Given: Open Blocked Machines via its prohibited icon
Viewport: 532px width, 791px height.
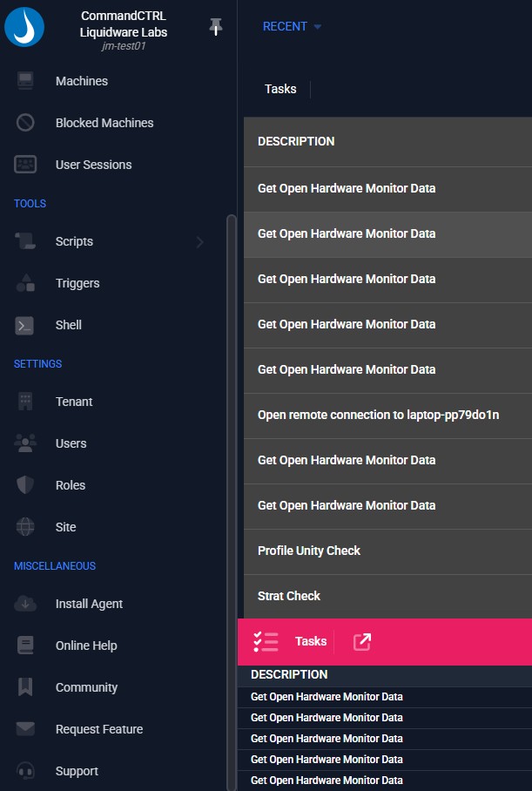Looking at the screenshot, I should coord(25,123).
